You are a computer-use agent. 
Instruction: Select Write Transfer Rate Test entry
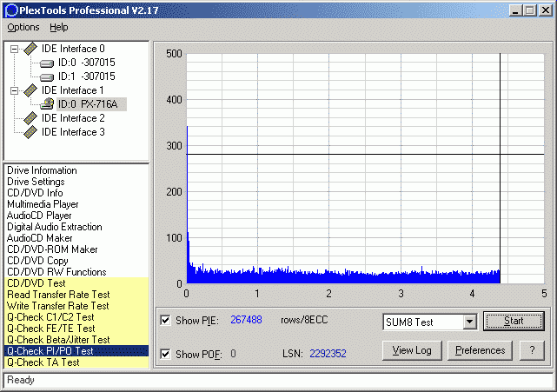click(x=76, y=306)
